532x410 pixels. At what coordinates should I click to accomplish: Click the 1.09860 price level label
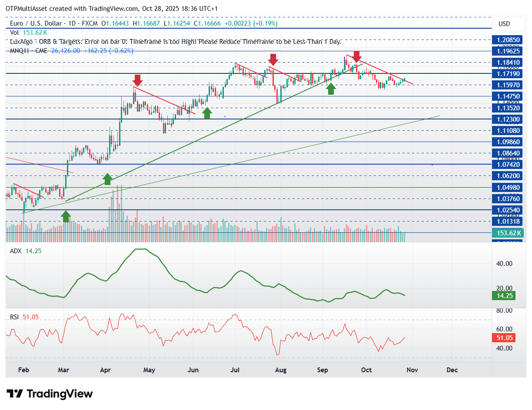pyautogui.click(x=508, y=142)
